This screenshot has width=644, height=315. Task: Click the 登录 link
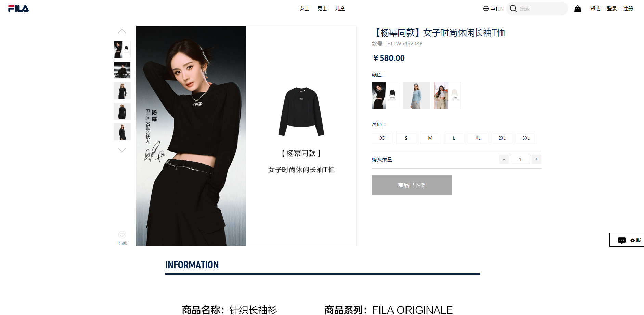pos(612,9)
